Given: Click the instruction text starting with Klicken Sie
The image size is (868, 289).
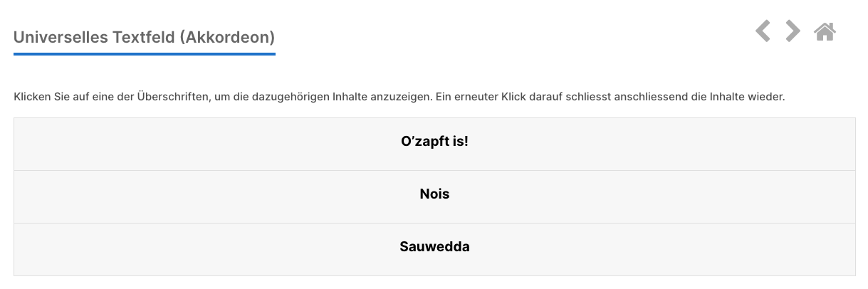Looking at the screenshot, I should 399,96.
